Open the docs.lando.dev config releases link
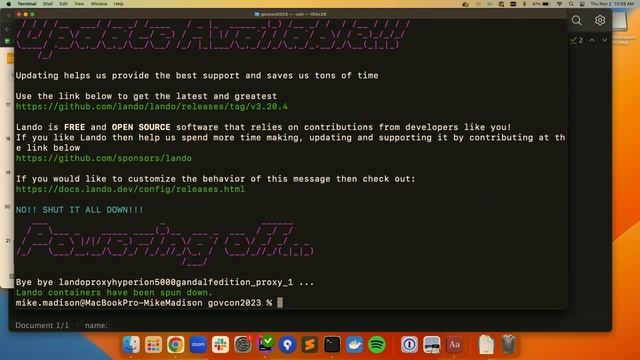This screenshot has height=360, width=640. coord(130,189)
